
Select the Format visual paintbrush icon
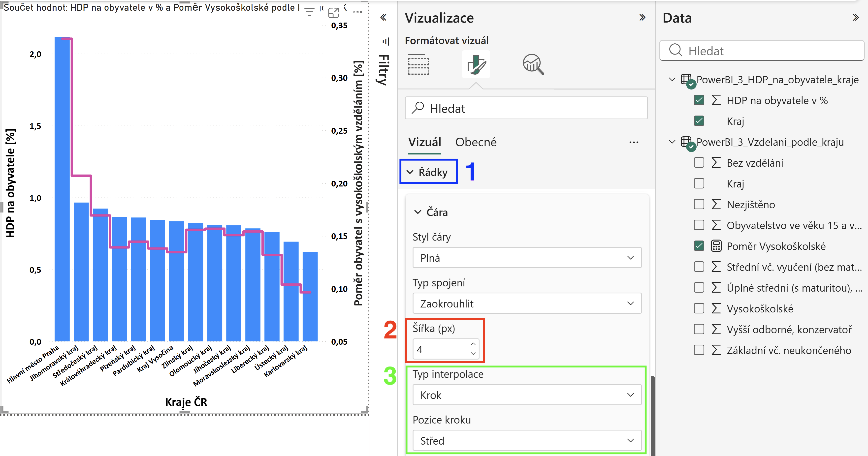476,64
